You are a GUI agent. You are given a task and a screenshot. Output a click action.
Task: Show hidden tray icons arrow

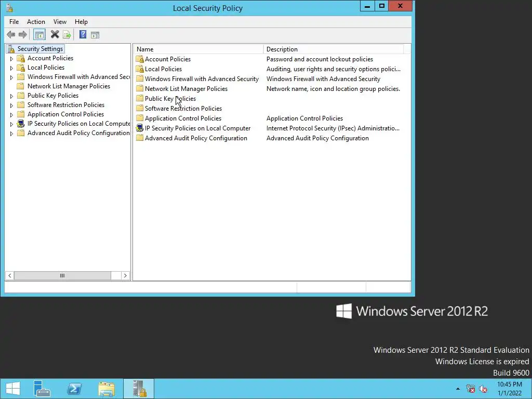(458, 389)
